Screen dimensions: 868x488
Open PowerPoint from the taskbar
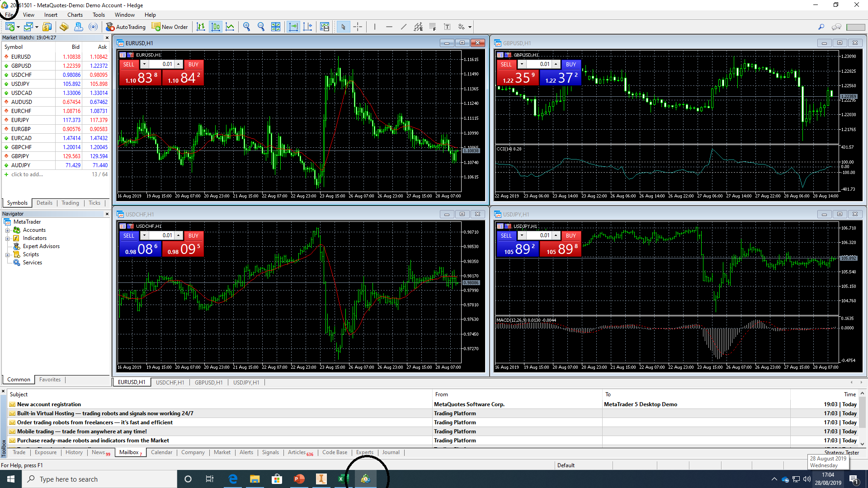(x=299, y=479)
